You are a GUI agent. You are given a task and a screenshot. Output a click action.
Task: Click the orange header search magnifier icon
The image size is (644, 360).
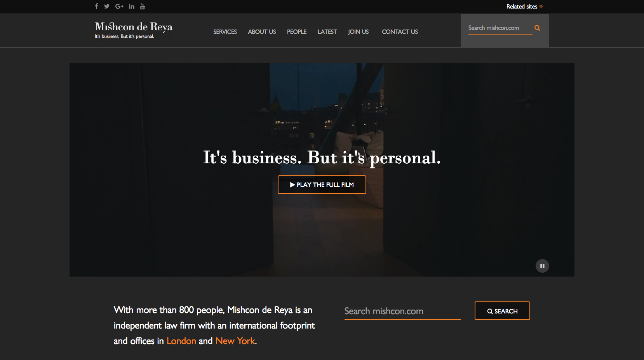point(537,28)
